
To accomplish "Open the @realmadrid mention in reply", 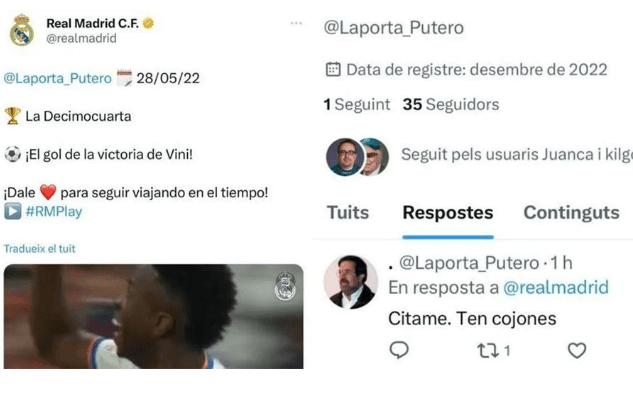I will pyautogui.click(x=556, y=288).
